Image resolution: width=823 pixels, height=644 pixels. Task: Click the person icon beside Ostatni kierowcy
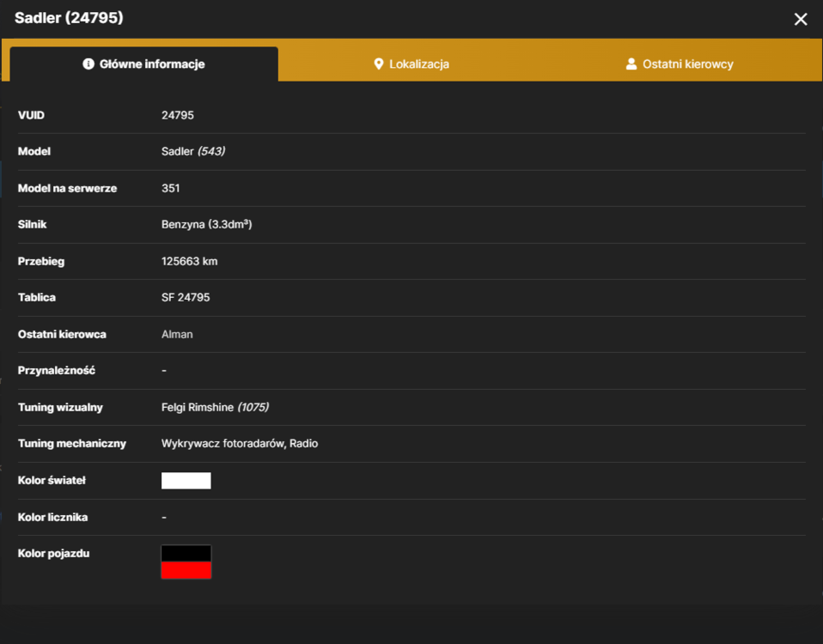631,64
